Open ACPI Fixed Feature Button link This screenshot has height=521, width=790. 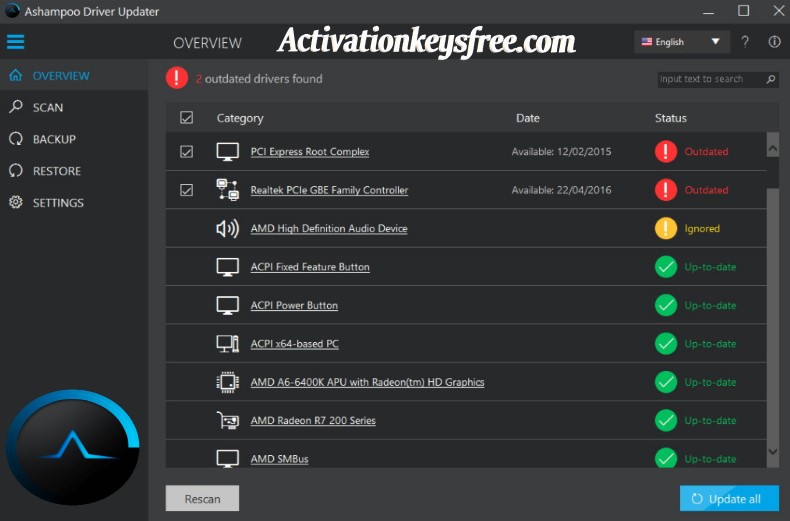point(310,267)
